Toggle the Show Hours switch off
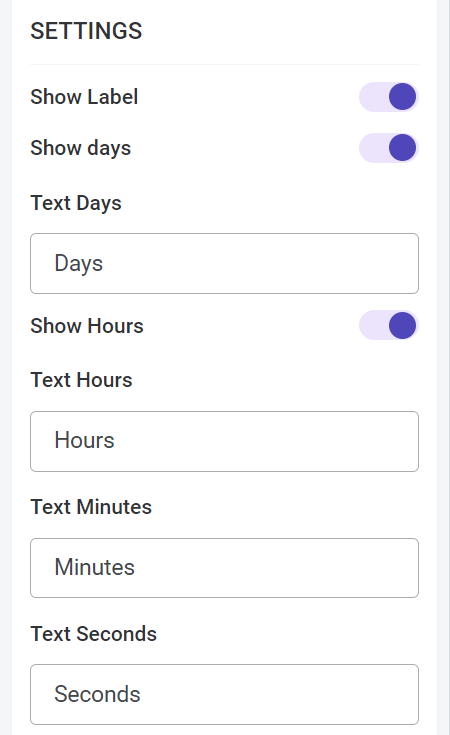Image resolution: width=450 pixels, height=735 pixels. [x=389, y=325]
